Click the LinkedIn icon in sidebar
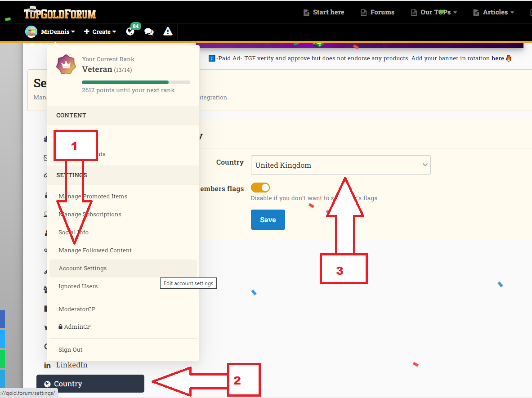 click(47, 365)
